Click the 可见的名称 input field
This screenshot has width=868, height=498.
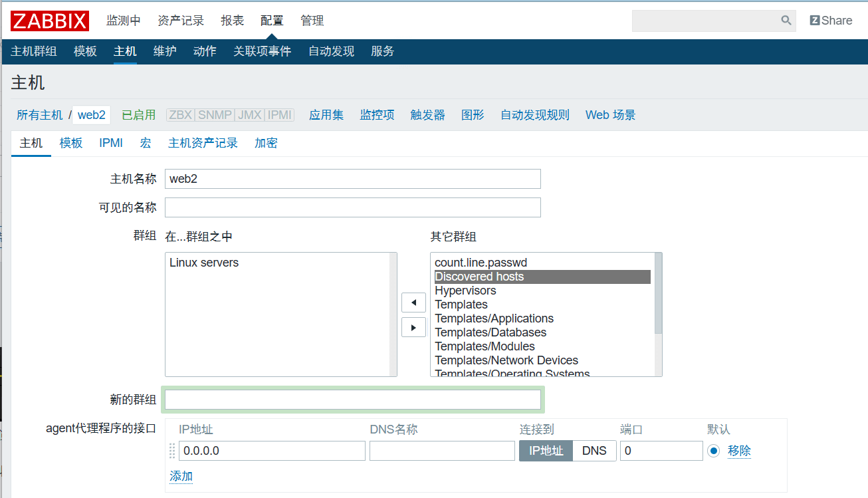[x=353, y=207]
